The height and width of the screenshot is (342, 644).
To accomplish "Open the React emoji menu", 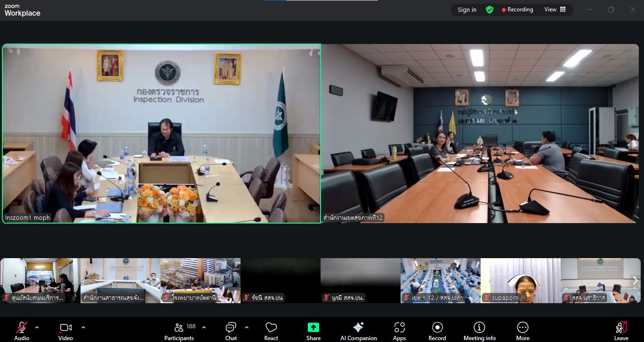I will point(271,330).
